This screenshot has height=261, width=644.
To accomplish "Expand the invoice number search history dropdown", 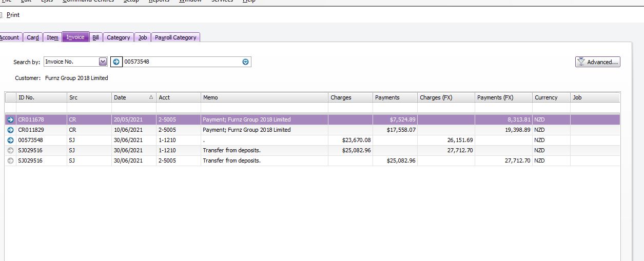I will [x=245, y=62].
